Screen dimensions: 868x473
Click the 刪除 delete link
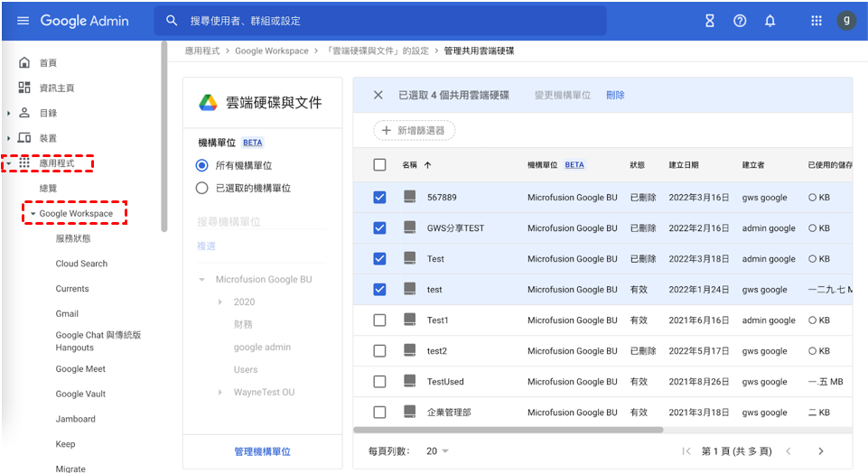pyautogui.click(x=615, y=95)
